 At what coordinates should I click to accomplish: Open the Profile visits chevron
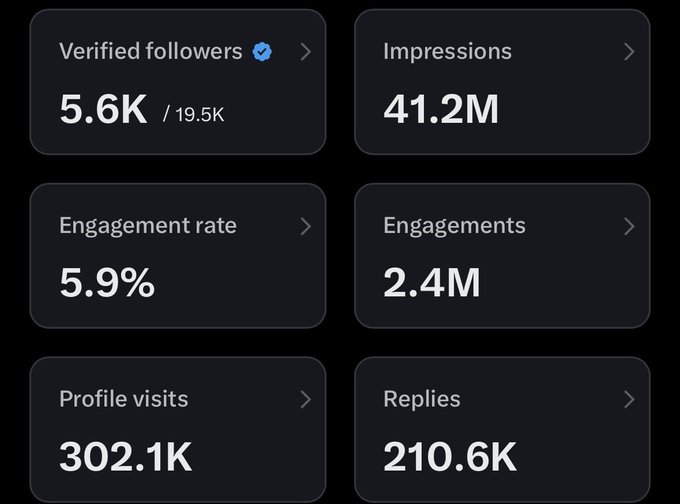306,400
